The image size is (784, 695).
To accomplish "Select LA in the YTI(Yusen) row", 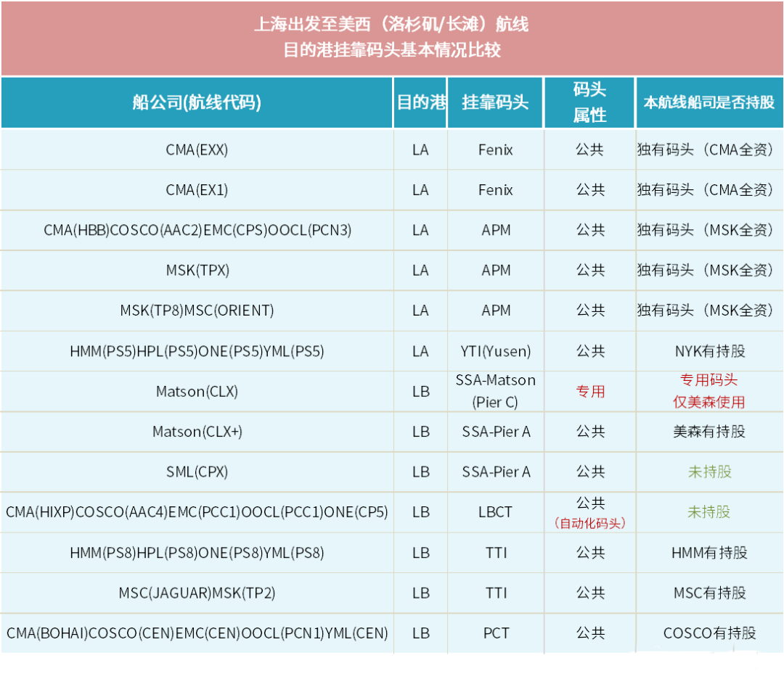I will click(420, 351).
